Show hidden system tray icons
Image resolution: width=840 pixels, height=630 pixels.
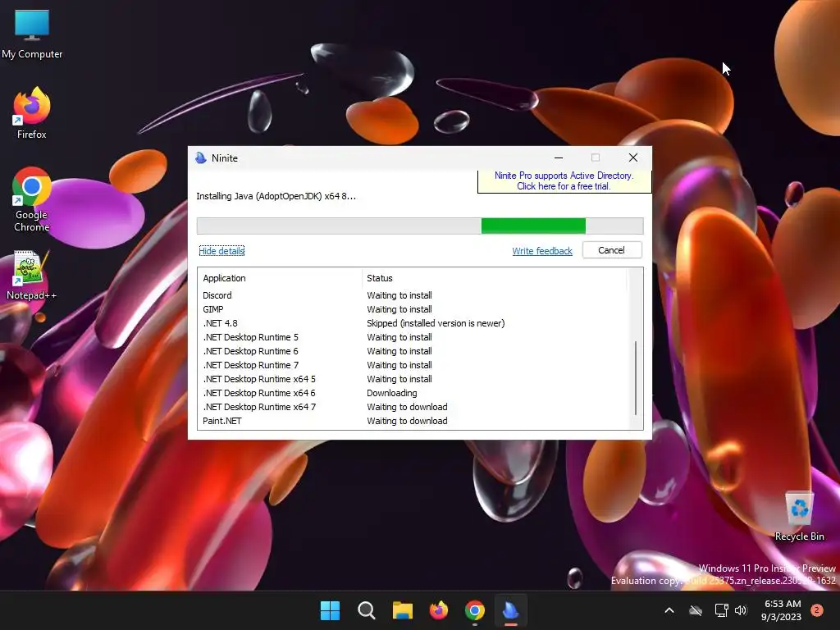point(669,610)
